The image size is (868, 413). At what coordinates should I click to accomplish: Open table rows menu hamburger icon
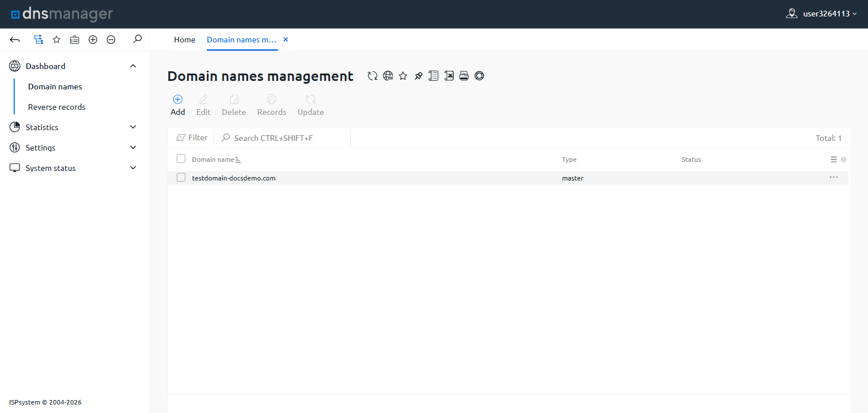click(834, 160)
